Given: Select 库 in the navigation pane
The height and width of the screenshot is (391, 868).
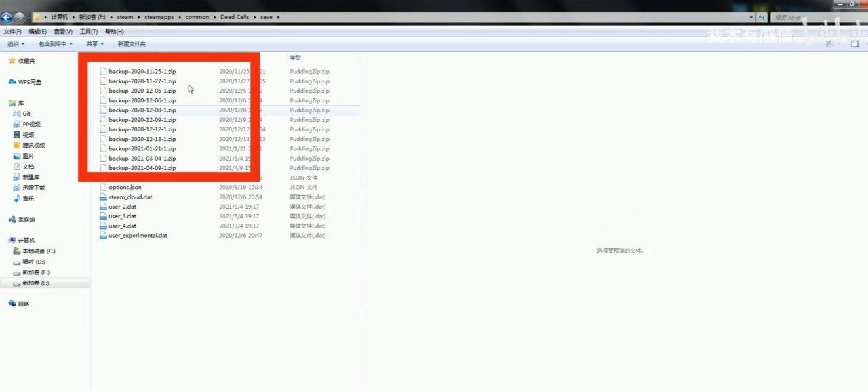Looking at the screenshot, I should pyautogui.click(x=21, y=103).
